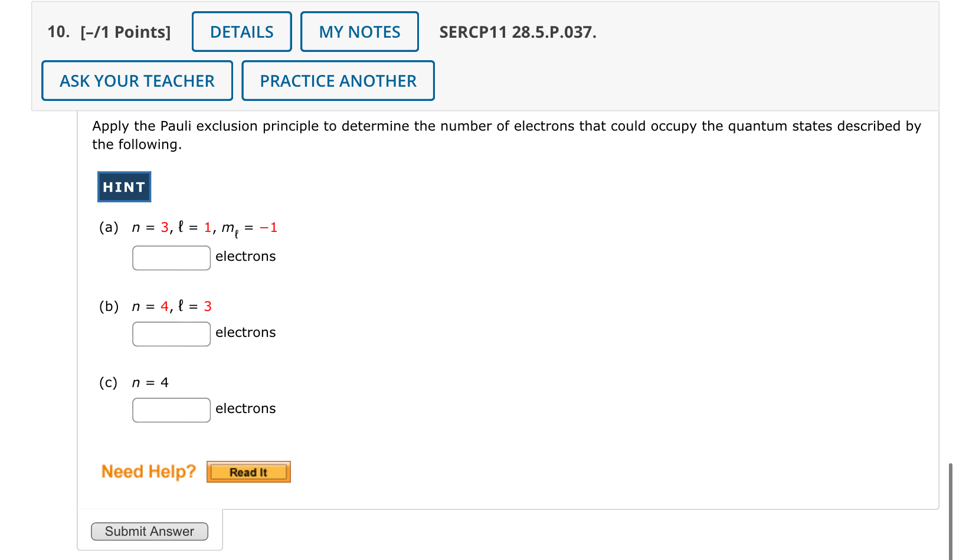
Task: Open the DETAILS view
Action: [241, 31]
